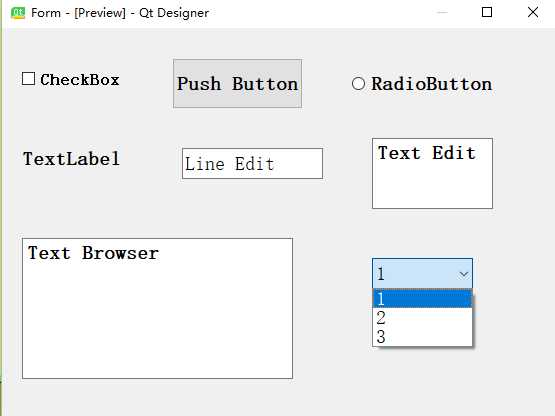Screen dimensions: 555x416
Task: Click the RadioButton text label
Action: pos(431,84)
